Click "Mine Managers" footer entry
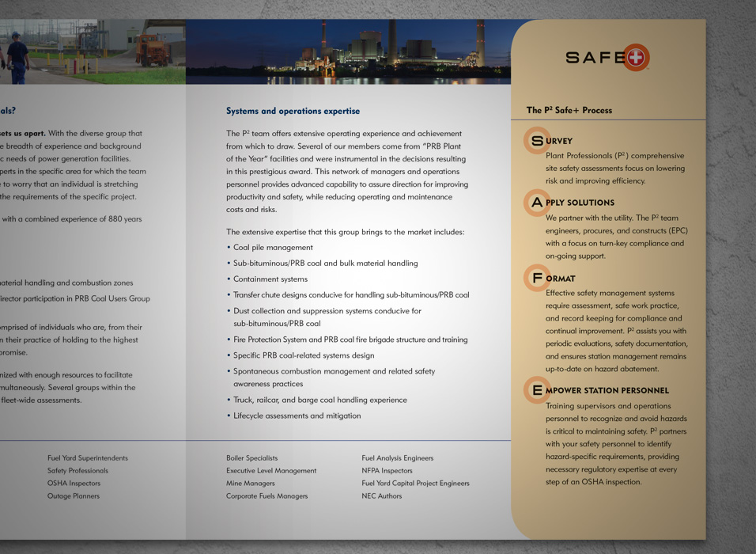The height and width of the screenshot is (554, 756). click(x=251, y=483)
